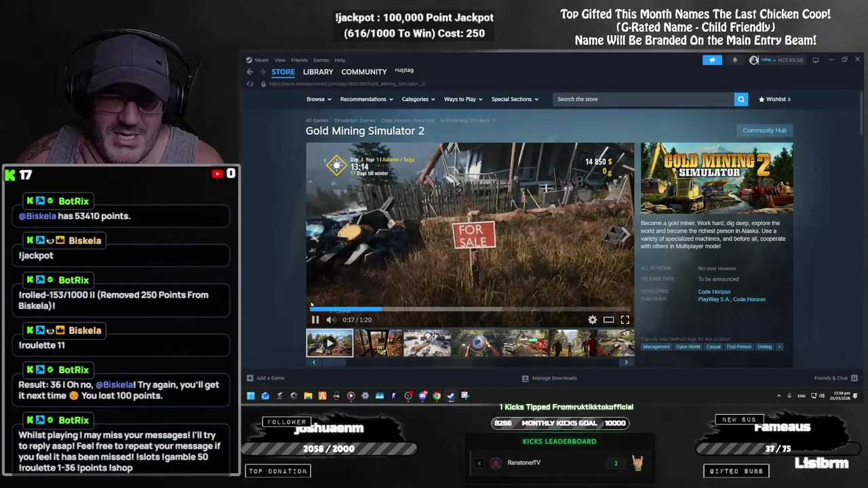The image size is (868, 488).
Task: Click Manage Downloads at bottom bar
Action: (x=549, y=378)
